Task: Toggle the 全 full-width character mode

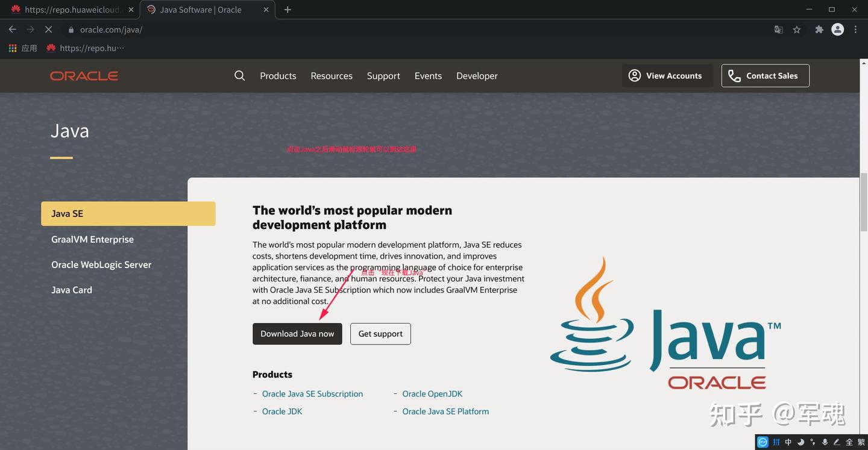Action: pos(849,442)
